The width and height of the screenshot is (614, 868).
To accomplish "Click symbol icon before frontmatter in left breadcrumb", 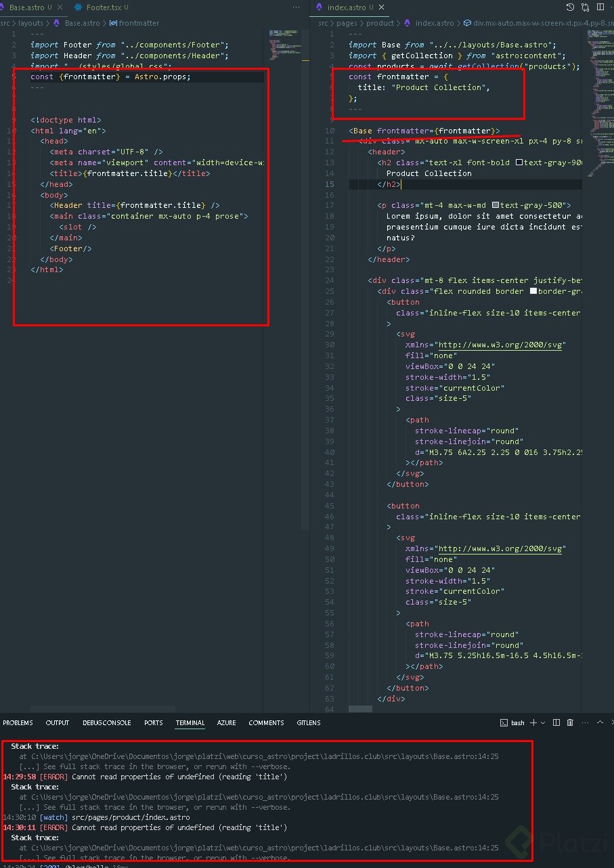I will point(113,23).
